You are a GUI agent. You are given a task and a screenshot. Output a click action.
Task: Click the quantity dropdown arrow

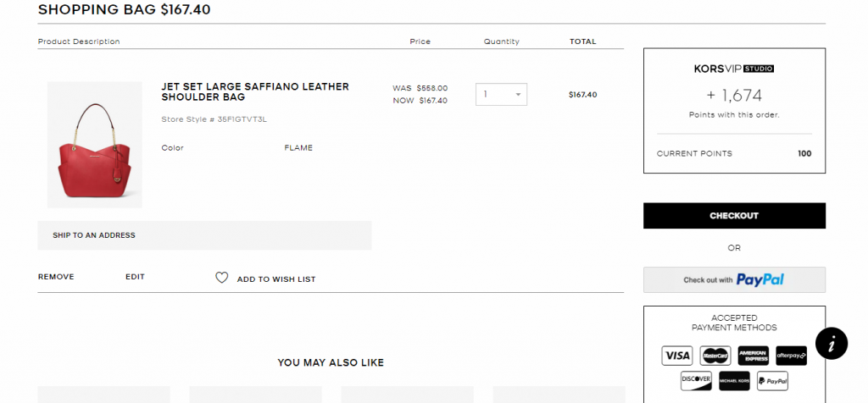518,95
